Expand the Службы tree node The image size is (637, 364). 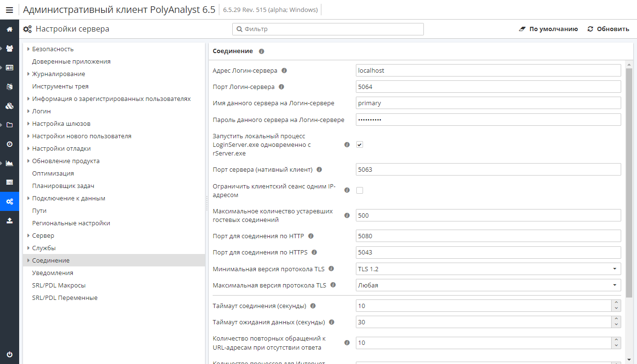pyautogui.click(x=28, y=248)
